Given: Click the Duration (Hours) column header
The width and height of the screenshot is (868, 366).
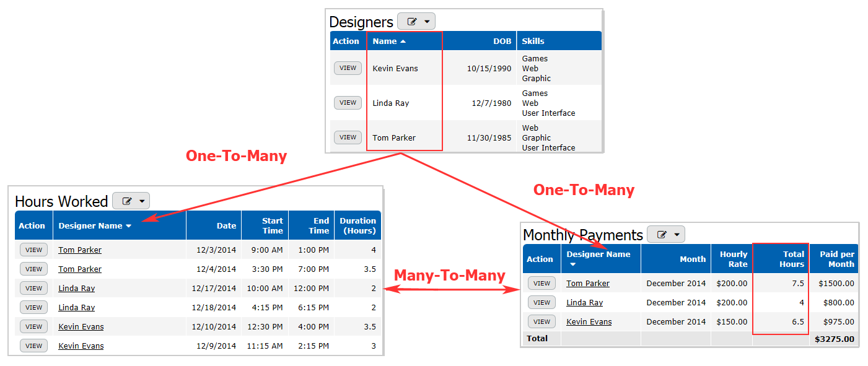Looking at the screenshot, I should tap(357, 225).
